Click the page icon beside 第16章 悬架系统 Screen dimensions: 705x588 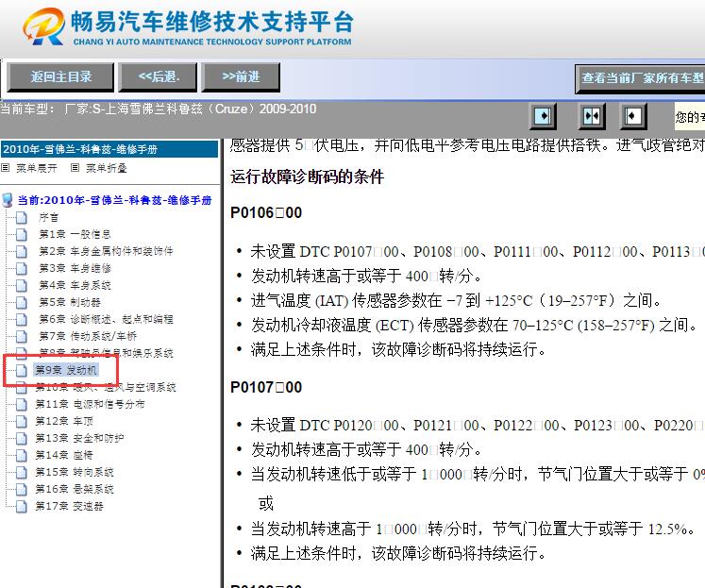pos(21,489)
